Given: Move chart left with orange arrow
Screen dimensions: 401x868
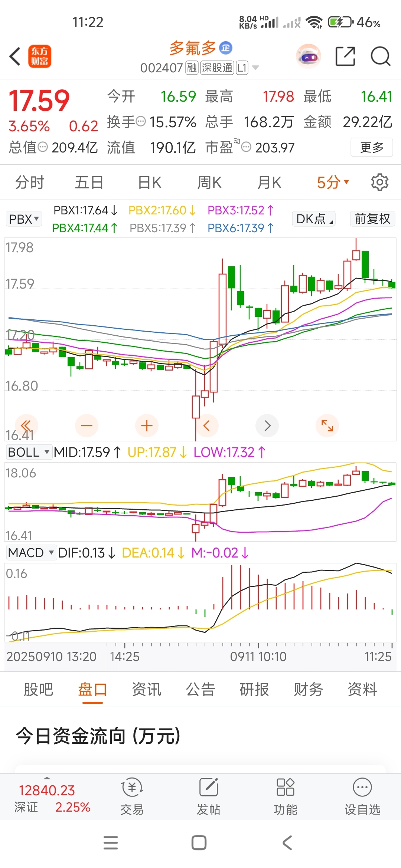Looking at the screenshot, I should point(207,425).
